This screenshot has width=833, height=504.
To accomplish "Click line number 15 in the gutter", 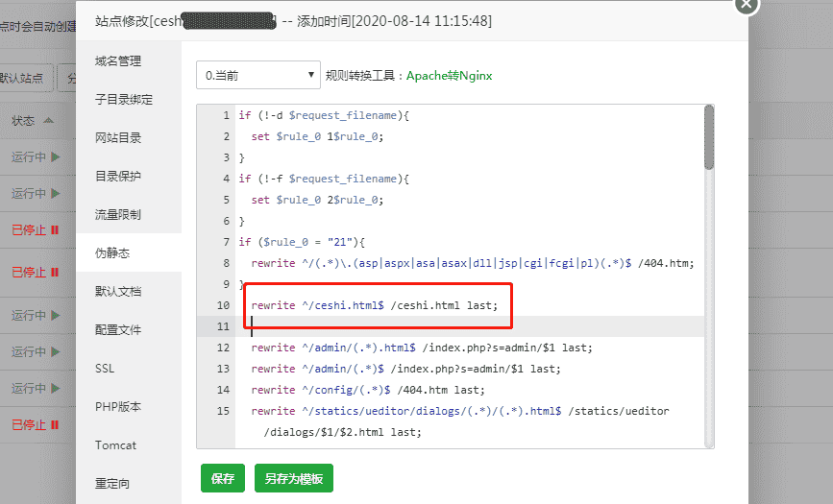I will [223, 411].
